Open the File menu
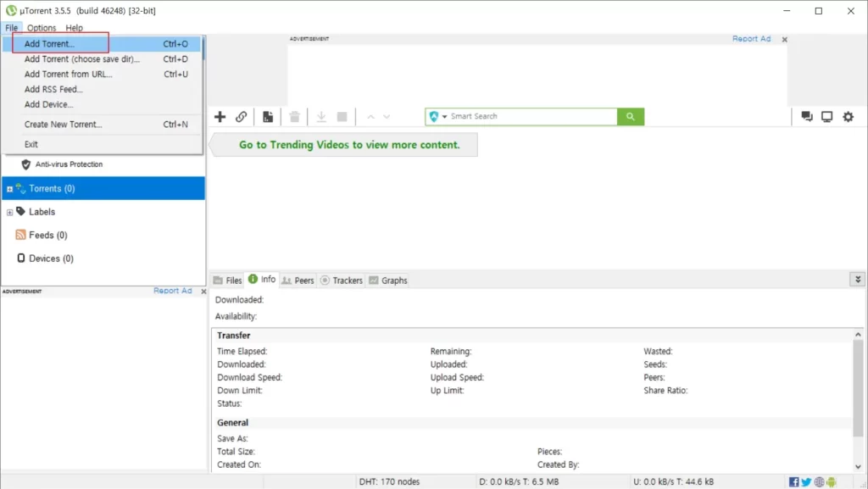The height and width of the screenshot is (489, 868). (x=12, y=28)
